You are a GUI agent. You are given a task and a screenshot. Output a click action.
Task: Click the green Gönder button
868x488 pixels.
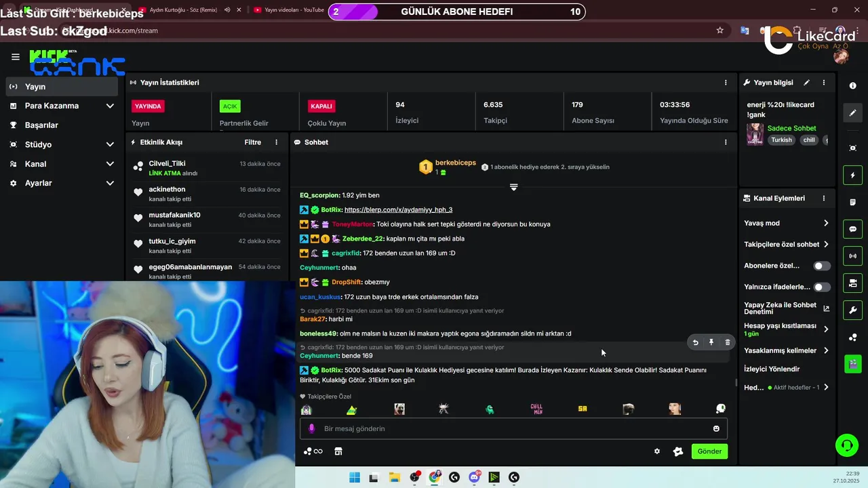(709, 451)
